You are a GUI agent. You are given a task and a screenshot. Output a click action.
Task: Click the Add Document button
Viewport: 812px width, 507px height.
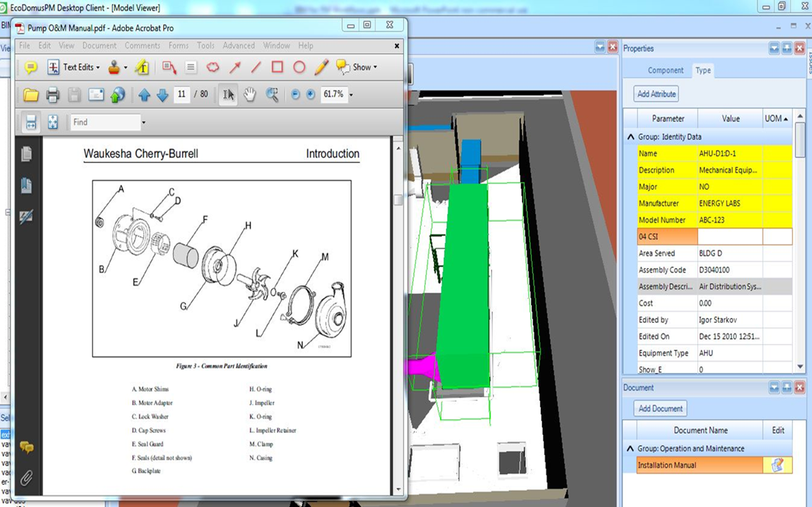660,409
